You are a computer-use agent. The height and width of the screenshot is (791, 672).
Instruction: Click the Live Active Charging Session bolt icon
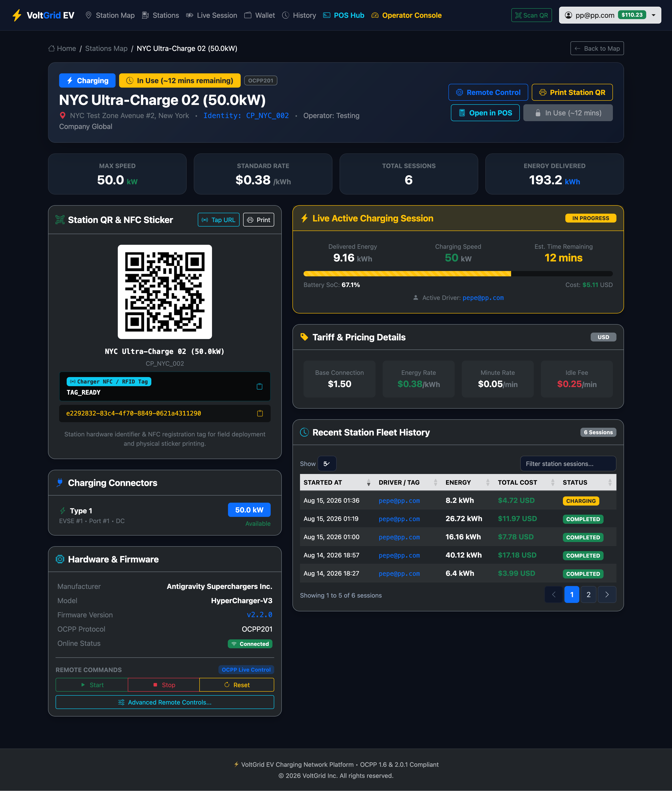[304, 218]
